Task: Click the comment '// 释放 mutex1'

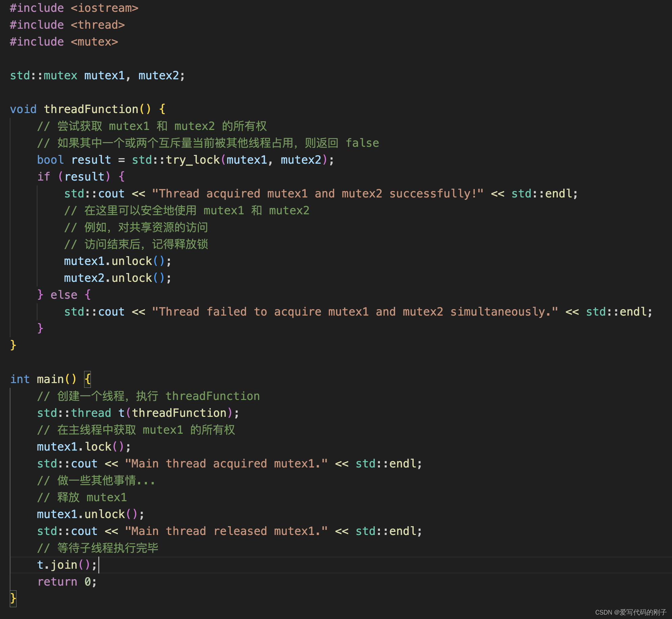Action: 82,497
